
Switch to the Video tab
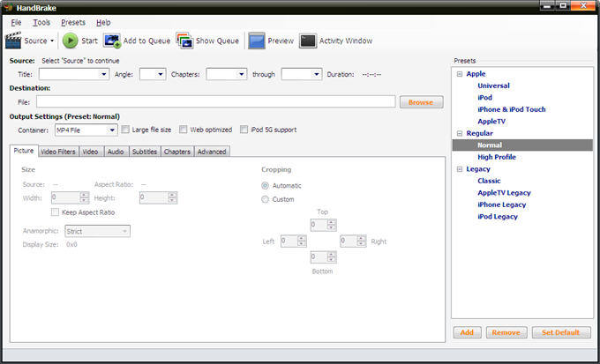point(90,152)
